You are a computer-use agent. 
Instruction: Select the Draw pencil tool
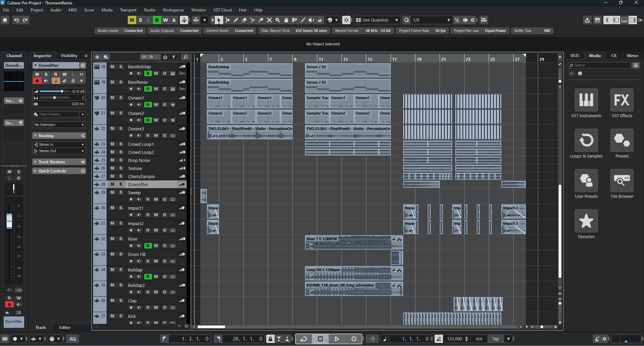tap(236, 20)
